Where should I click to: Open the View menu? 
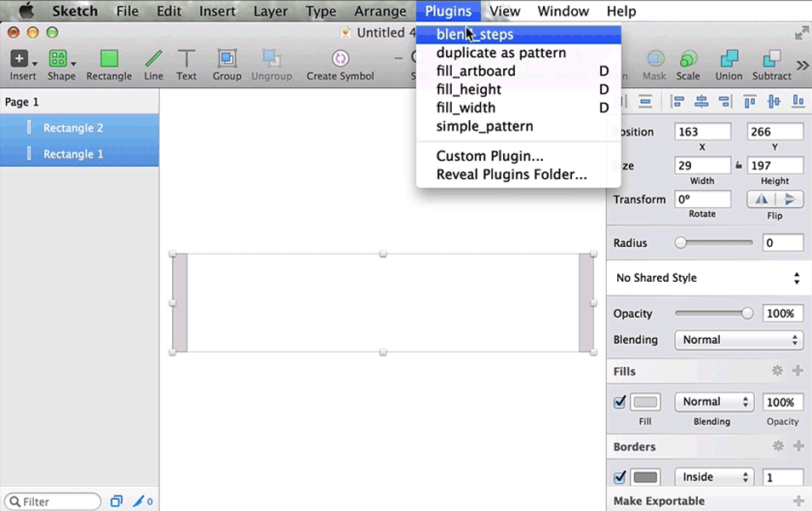click(x=505, y=11)
